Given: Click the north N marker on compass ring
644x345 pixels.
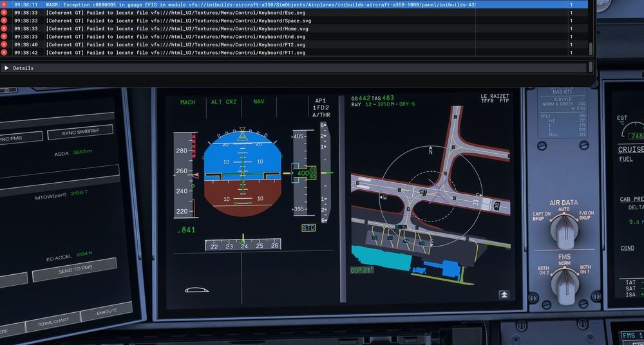Looking at the screenshot, I should point(431,153).
